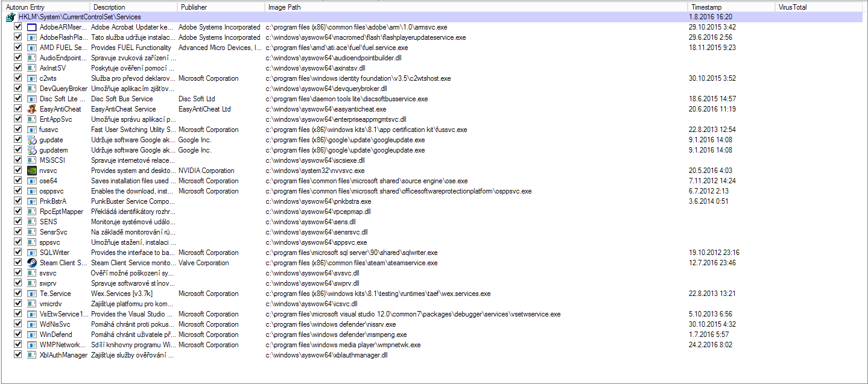Click the MSiSCSI entry name

click(x=52, y=160)
